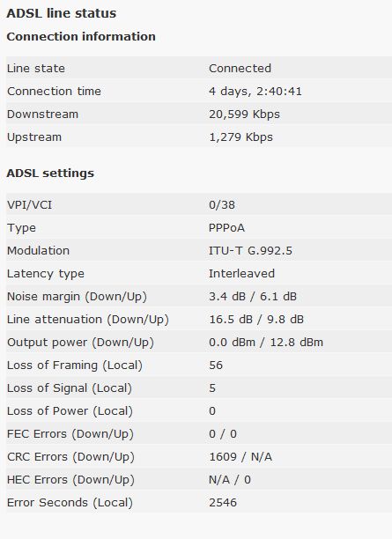The height and width of the screenshot is (539, 392).
Task: Select the Connection time value
Action: click(255, 91)
